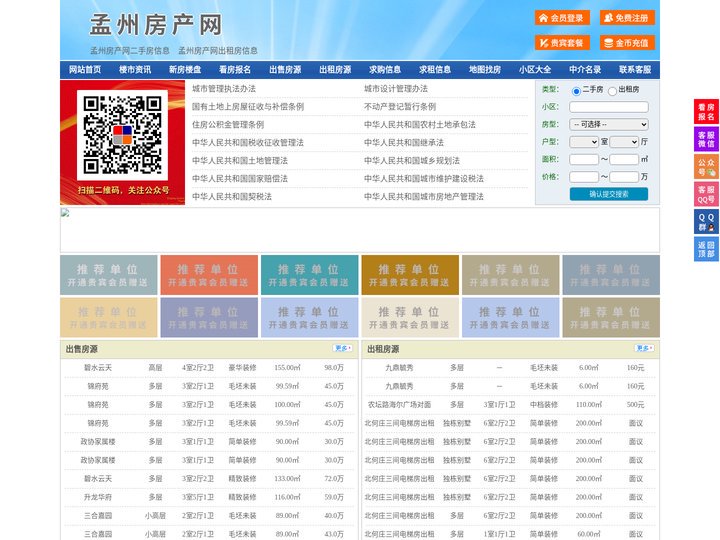Click the QR code image

tap(122, 135)
